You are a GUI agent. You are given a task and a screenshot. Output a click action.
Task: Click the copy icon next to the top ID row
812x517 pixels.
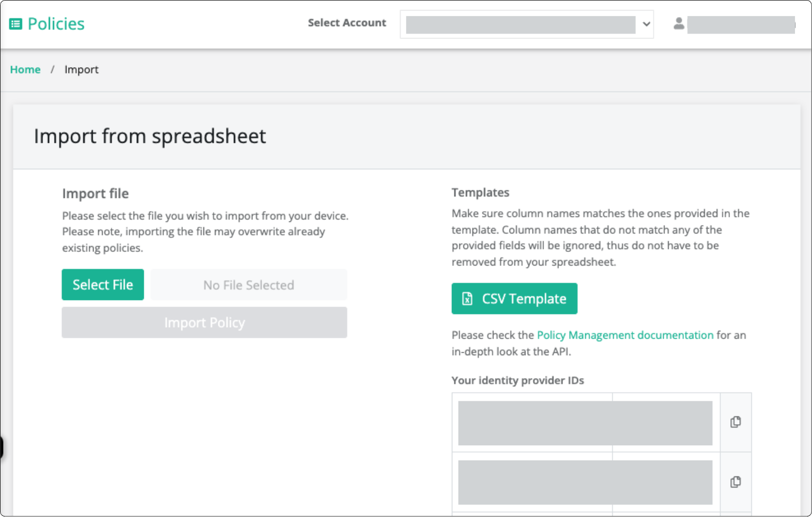735,422
